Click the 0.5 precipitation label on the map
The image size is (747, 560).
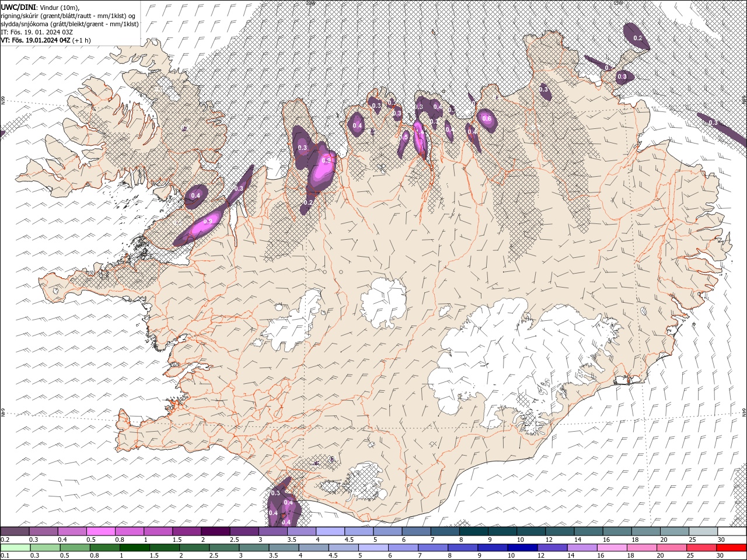(405, 136)
